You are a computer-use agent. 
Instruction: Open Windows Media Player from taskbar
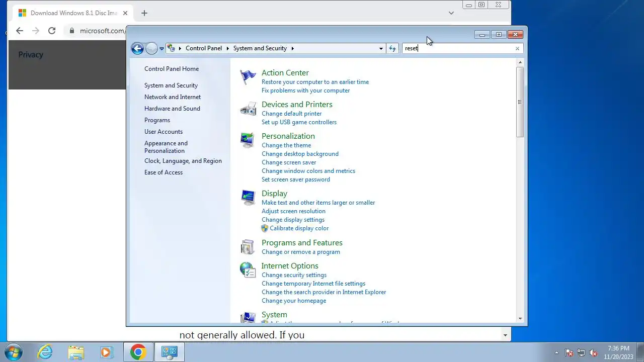(x=106, y=352)
